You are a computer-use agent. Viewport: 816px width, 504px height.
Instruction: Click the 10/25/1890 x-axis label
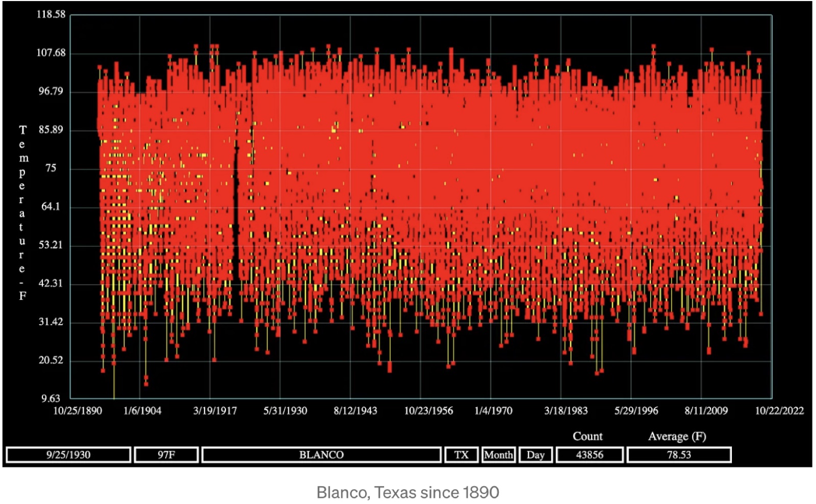(x=78, y=411)
